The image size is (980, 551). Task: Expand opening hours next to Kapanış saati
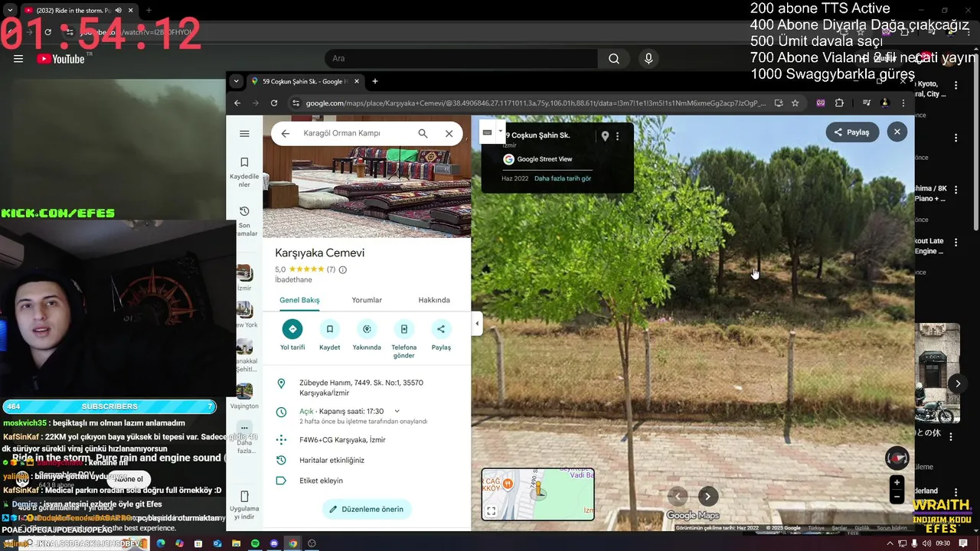click(397, 411)
